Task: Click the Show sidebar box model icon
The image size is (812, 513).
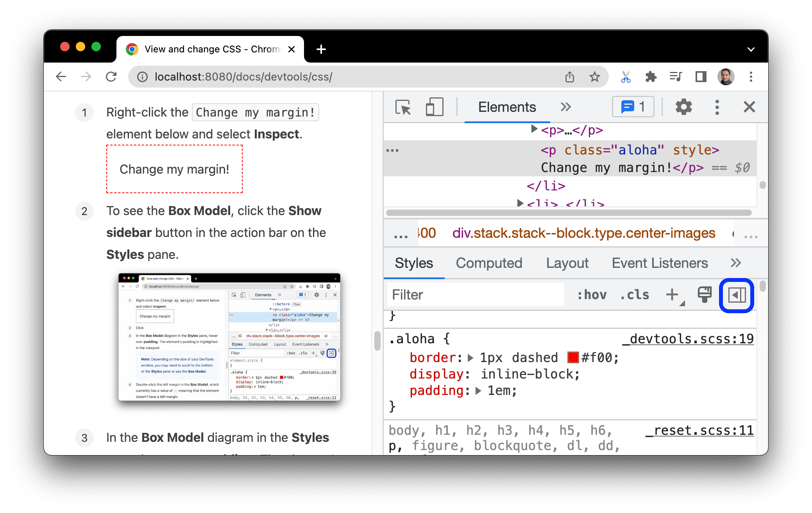Action: (737, 295)
